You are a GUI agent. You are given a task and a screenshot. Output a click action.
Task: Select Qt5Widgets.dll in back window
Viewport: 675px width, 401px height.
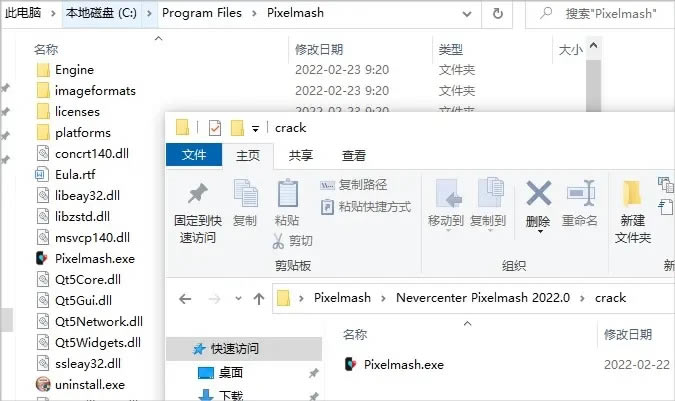[88, 342]
